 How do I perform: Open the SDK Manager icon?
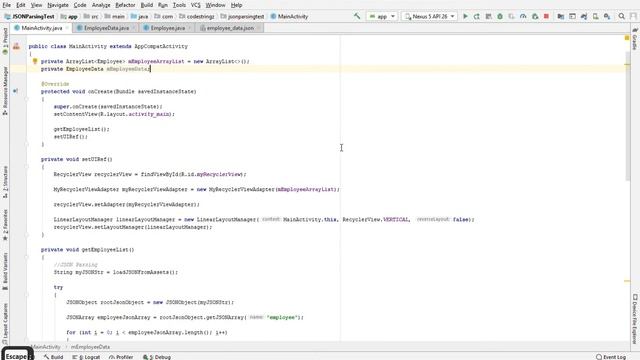[x=607, y=16]
